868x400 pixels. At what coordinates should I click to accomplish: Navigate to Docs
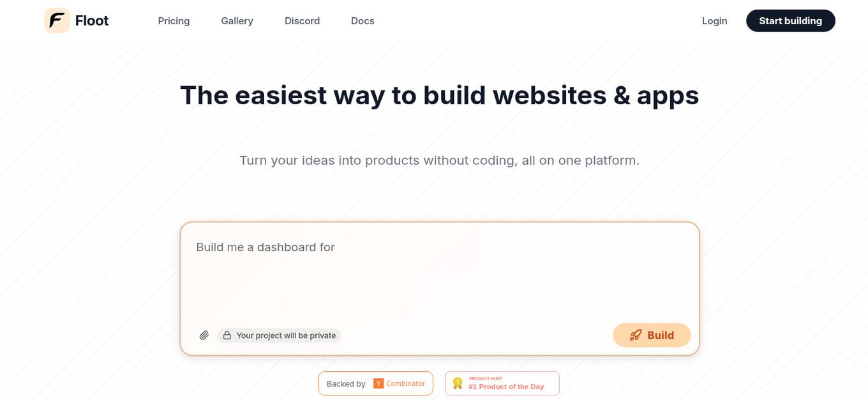tap(363, 21)
